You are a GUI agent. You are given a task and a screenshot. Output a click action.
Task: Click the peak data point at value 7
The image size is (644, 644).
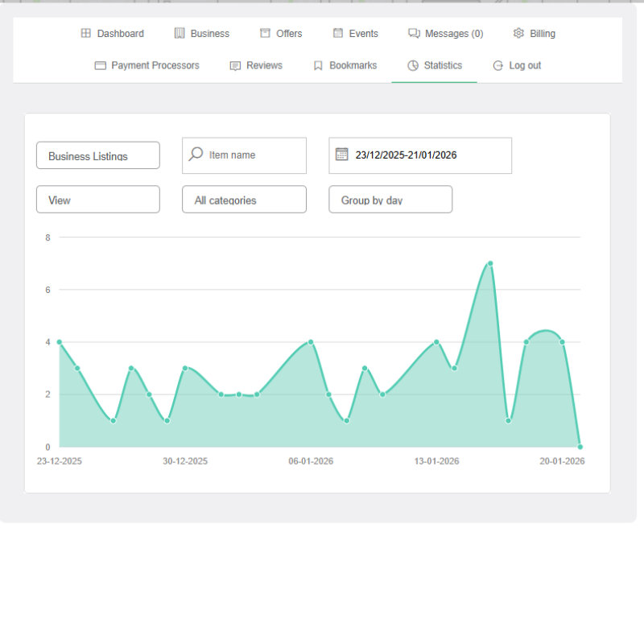click(x=490, y=263)
